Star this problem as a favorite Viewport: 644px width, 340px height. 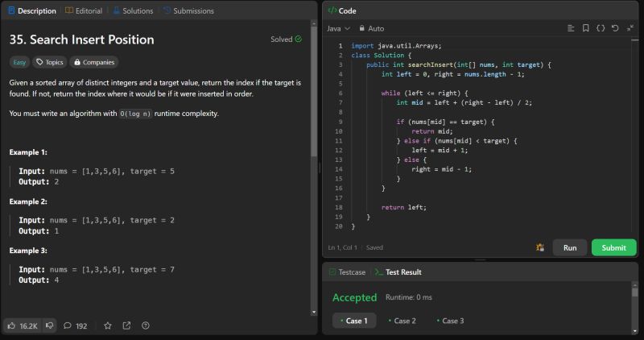tap(107, 325)
